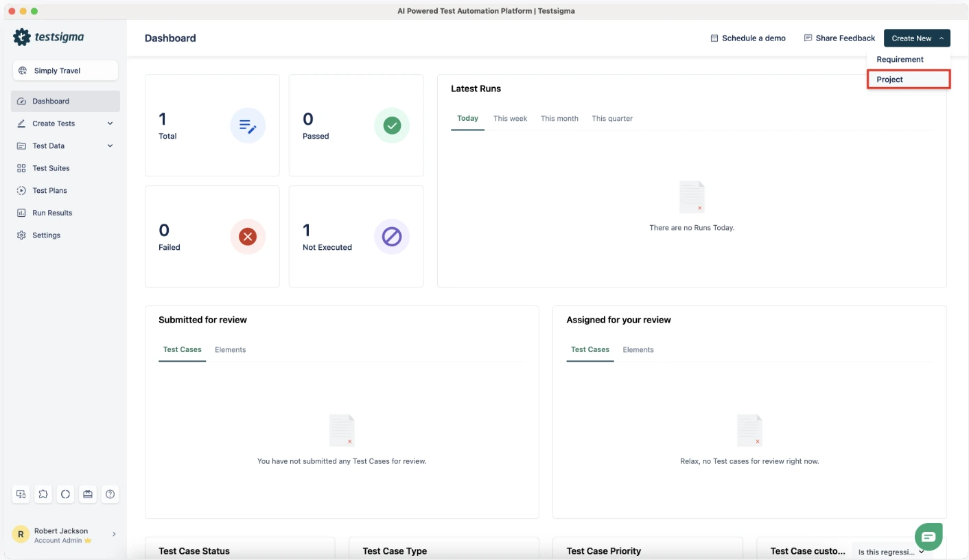This screenshot has height=560, width=969.
Task: Select Requirement from Create New menu
Action: tap(900, 59)
